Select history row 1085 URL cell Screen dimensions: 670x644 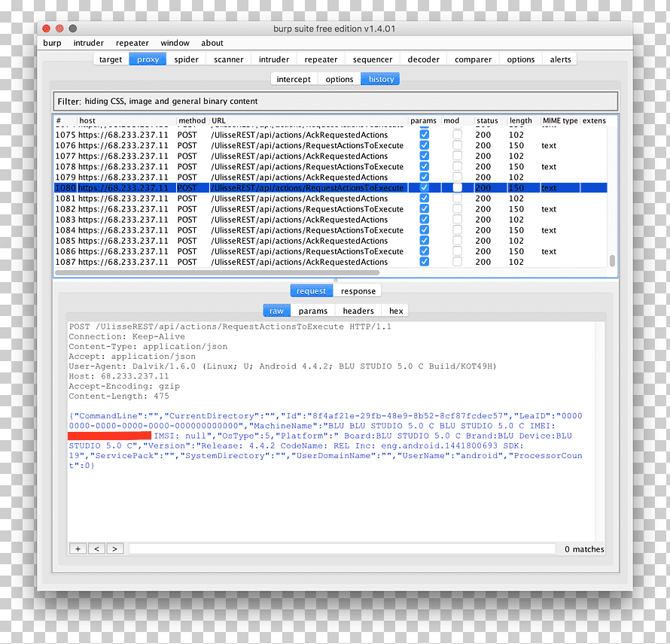[x=299, y=241]
